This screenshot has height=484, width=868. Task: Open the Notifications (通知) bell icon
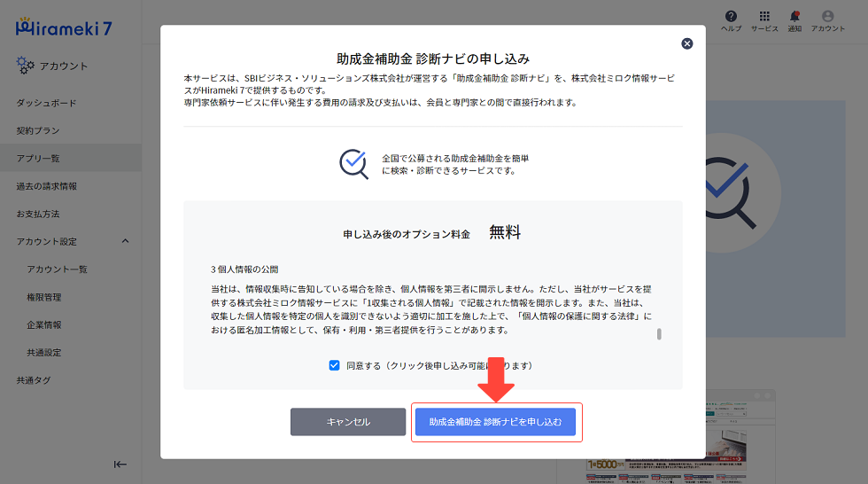(795, 20)
